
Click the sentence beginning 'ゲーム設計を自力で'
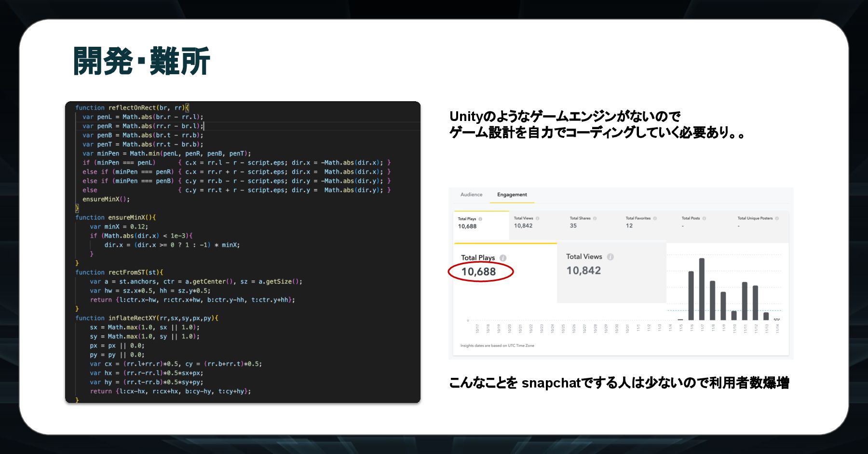pos(597,132)
